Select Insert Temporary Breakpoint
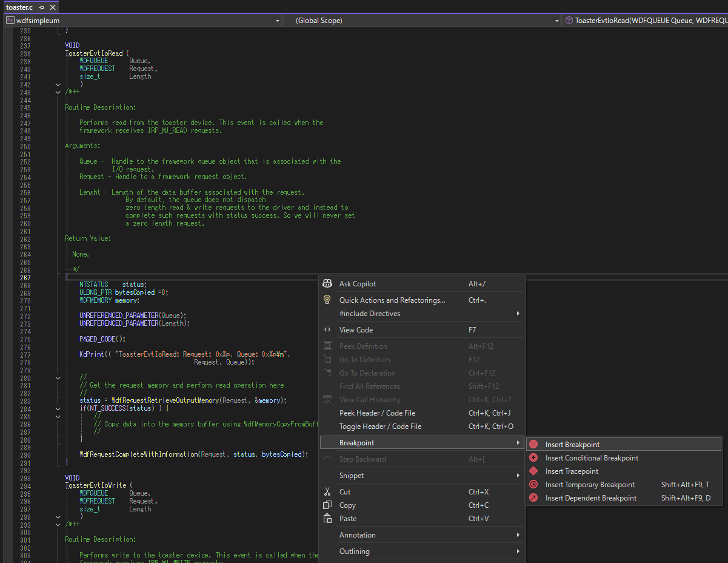 coord(590,485)
